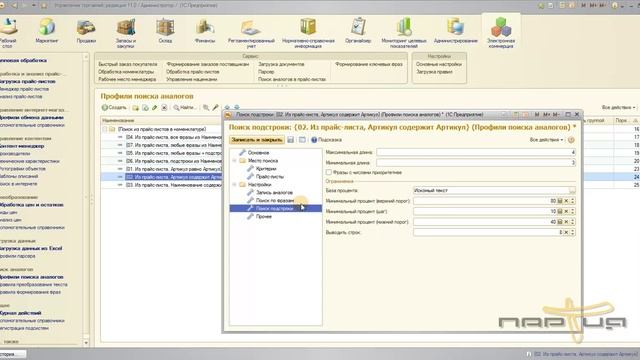Open the База процента dropdown
This screenshot has height=360, width=640.
(572, 190)
